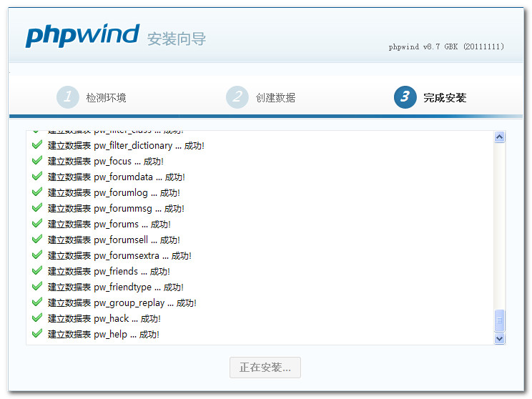Viewport: 532px width, 399px height.
Task: Click the step 3 circle icon
Action: coord(405,97)
